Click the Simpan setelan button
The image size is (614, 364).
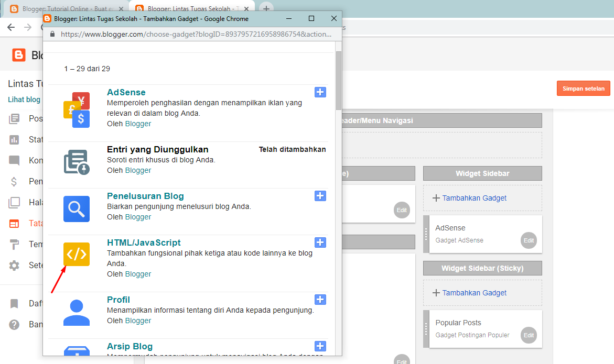pos(584,89)
